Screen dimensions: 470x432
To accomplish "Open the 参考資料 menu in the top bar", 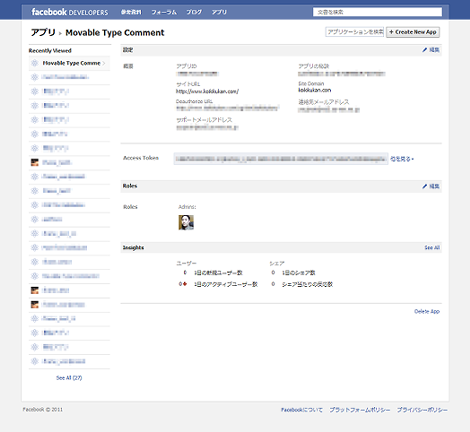I will point(131,12).
